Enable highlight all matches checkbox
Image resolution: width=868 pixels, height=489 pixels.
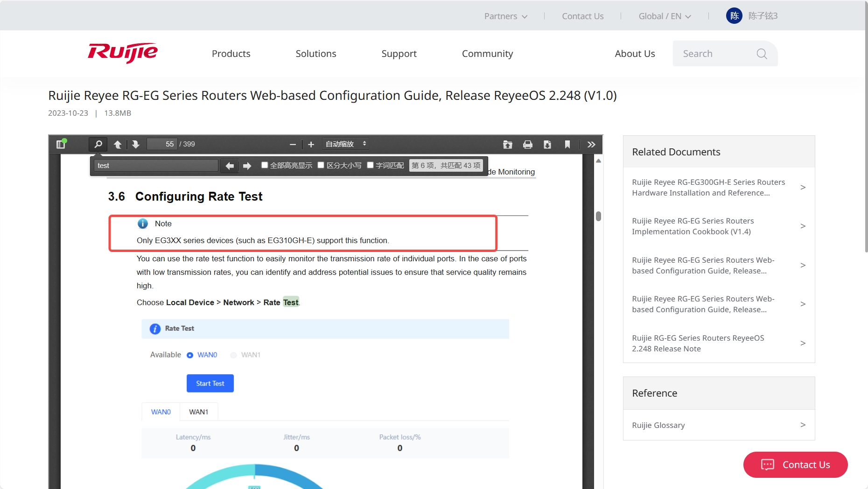(x=265, y=165)
